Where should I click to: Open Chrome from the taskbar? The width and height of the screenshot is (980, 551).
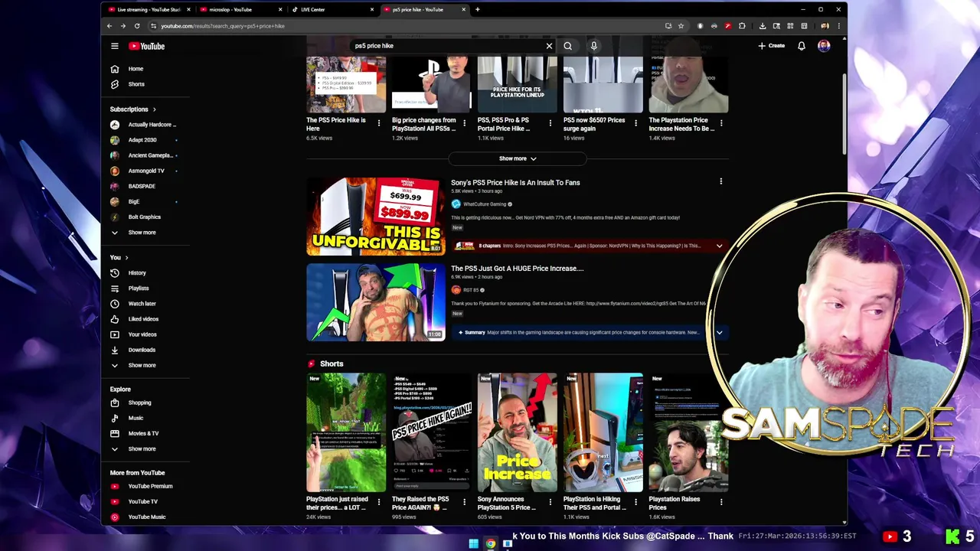pyautogui.click(x=490, y=544)
